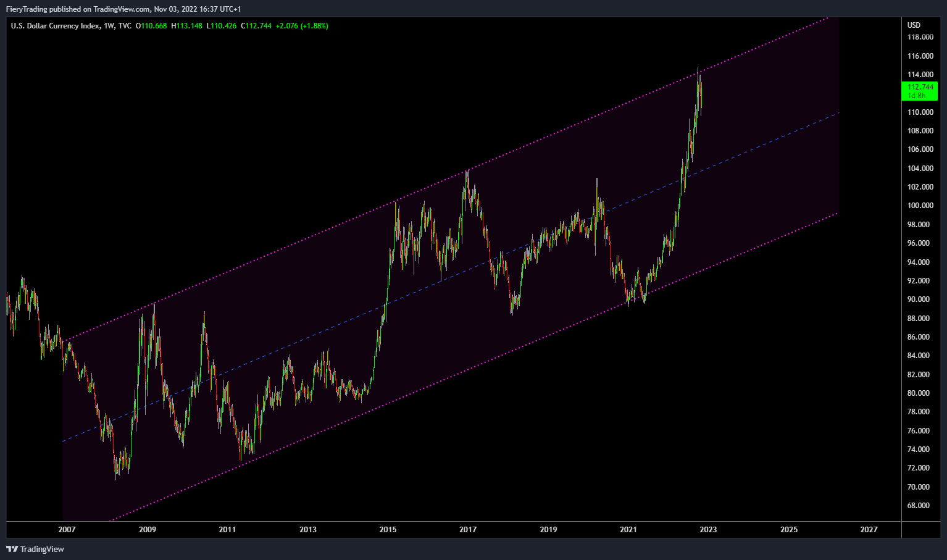Click the 90.000 price axis label
This screenshot has width=947, height=560.
(x=920, y=299)
